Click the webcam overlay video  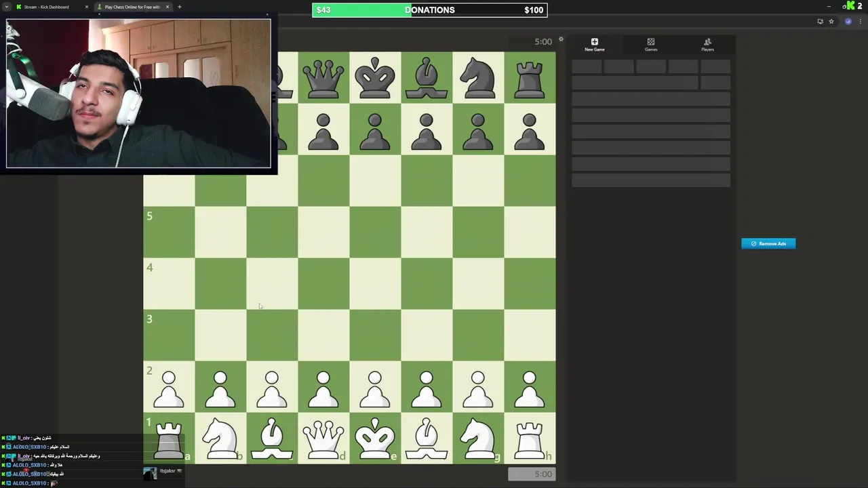click(x=138, y=94)
